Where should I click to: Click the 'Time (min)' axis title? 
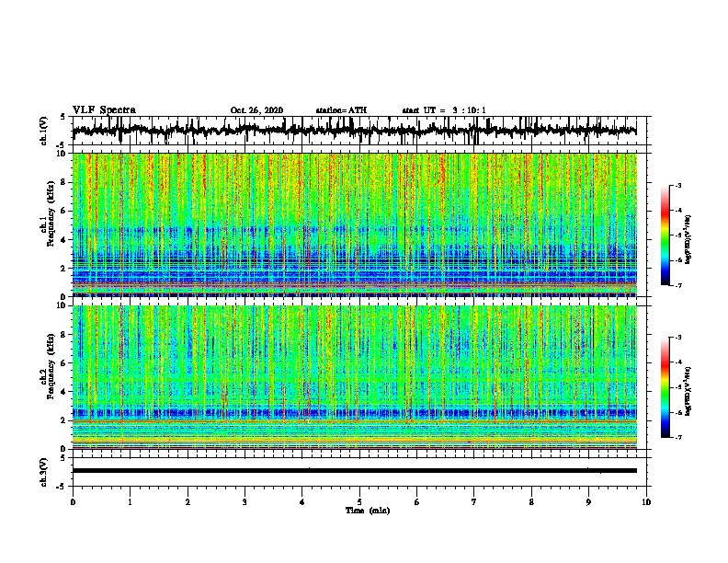coord(368,511)
